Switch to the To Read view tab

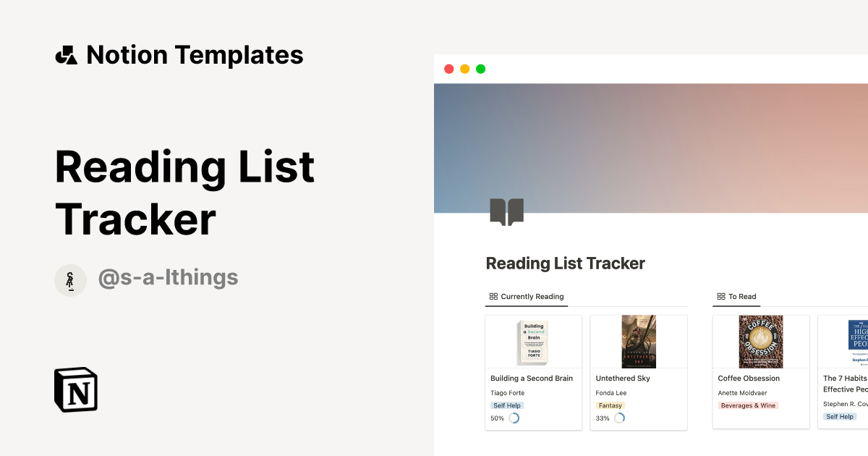click(741, 296)
